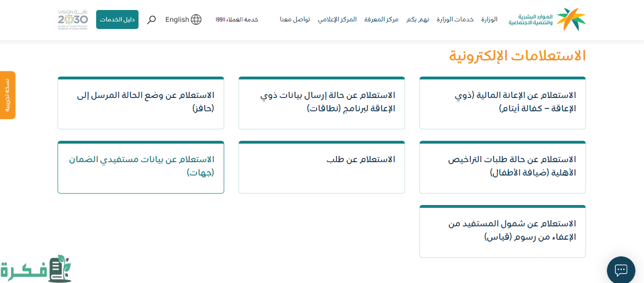Open the نهتم بكم menu
The width and height of the screenshot is (644, 283).
pyautogui.click(x=418, y=20)
